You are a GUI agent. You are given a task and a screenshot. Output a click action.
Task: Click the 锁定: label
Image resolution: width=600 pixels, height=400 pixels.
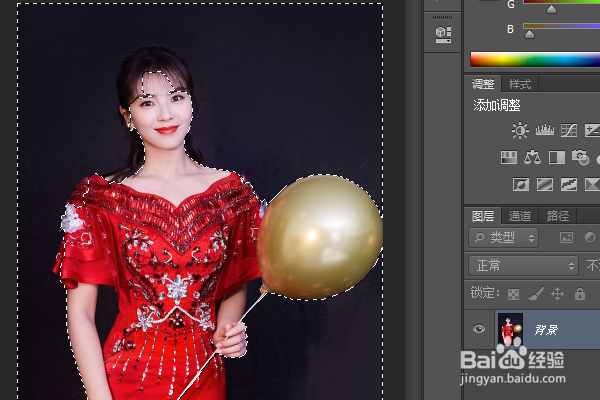coord(485,293)
